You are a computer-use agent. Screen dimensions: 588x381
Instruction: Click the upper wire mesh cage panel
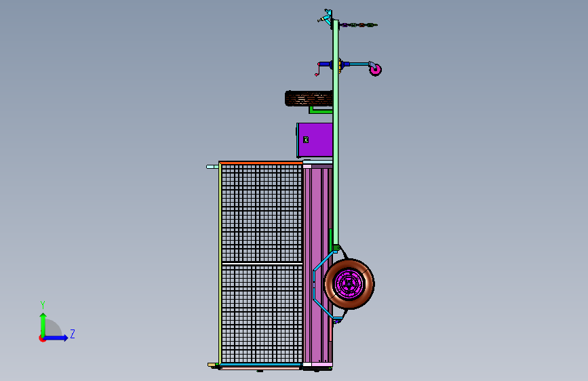(x=262, y=214)
